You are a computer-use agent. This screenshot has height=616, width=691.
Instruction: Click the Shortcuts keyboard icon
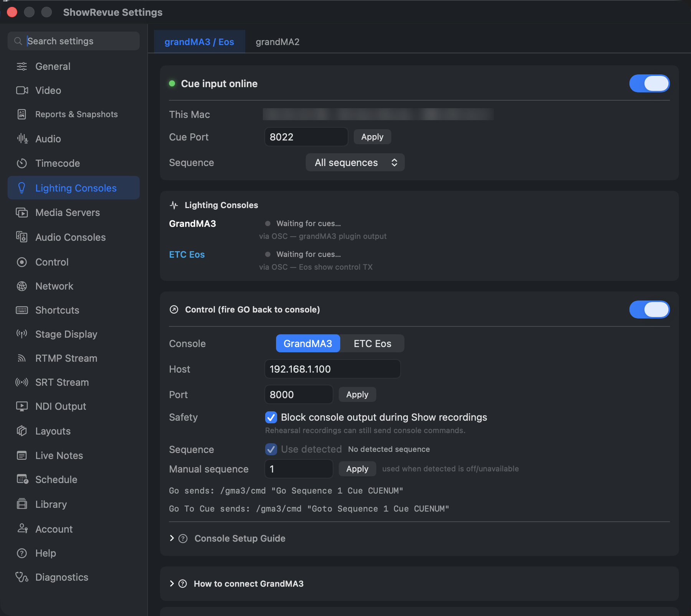(x=22, y=310)
